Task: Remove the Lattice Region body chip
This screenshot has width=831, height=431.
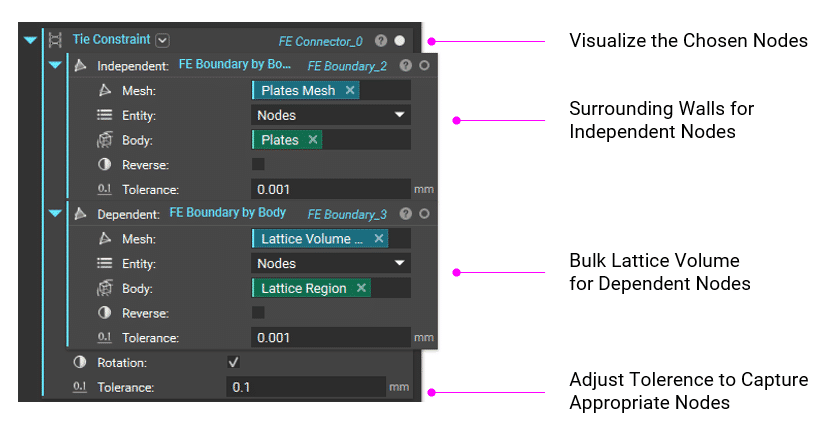Action: tap(361, 288)
